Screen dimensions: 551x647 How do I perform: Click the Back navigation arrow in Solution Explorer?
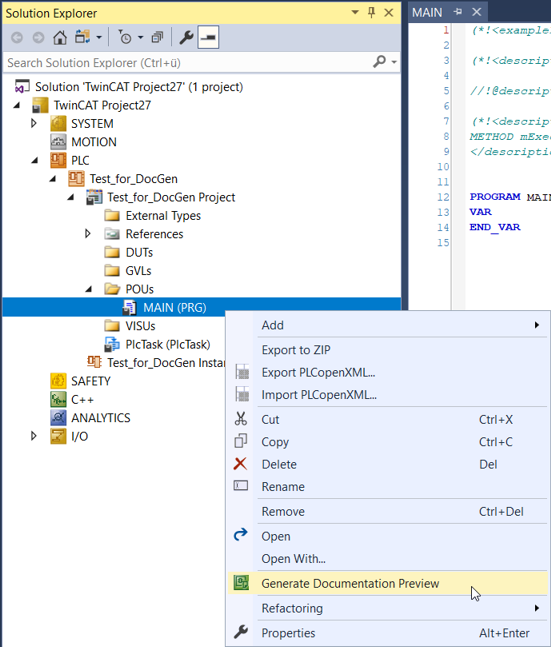point(17,38)
